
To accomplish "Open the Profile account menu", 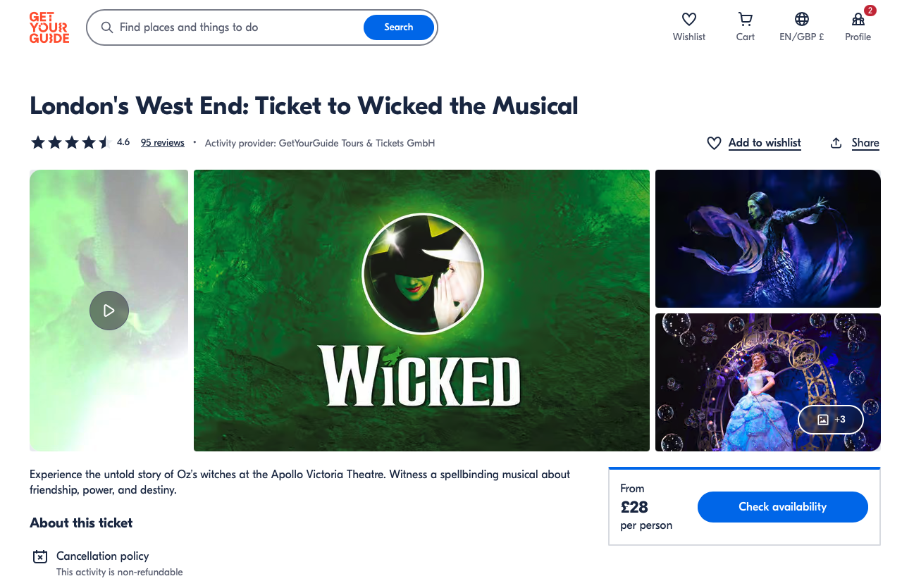I will (x=858, y=28).
